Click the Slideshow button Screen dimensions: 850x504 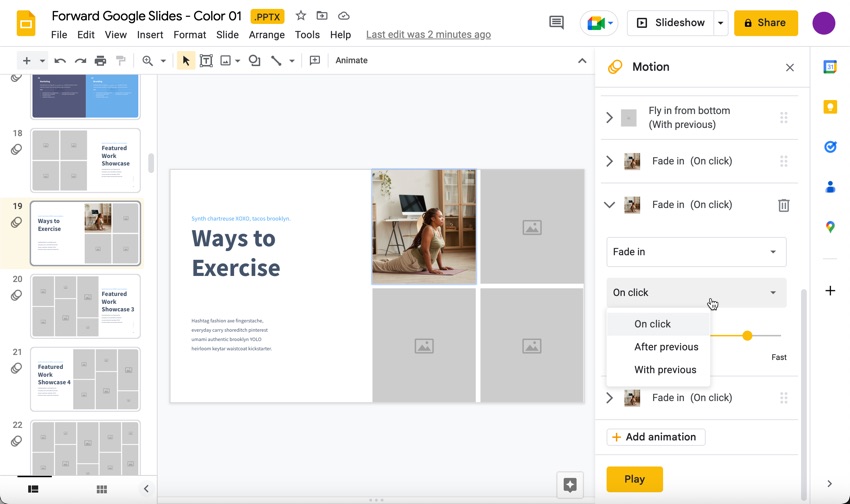coord(671,23)
